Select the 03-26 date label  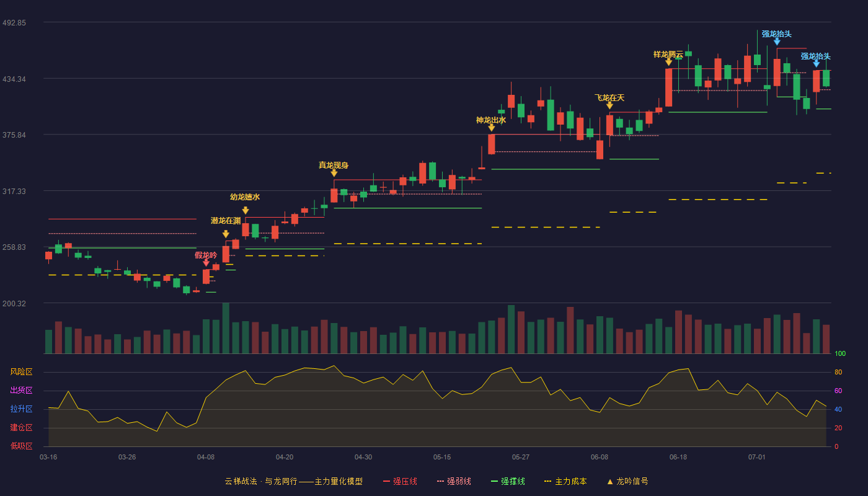[x=127, y=457]
